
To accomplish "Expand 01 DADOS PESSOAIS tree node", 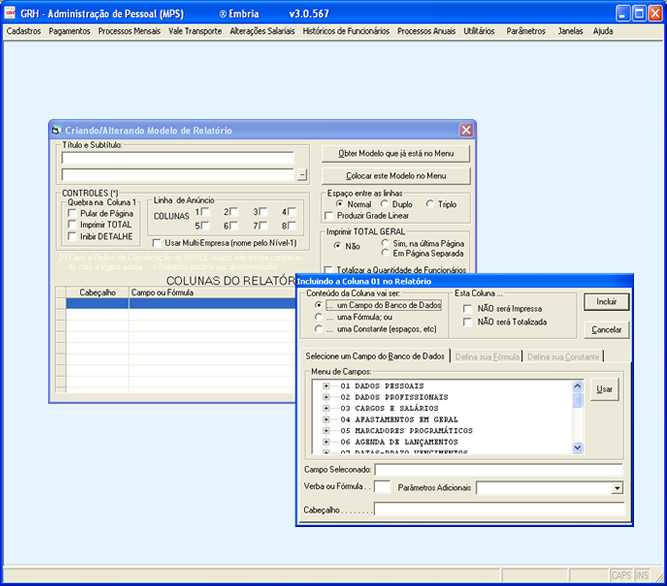I will coord(326,386).
